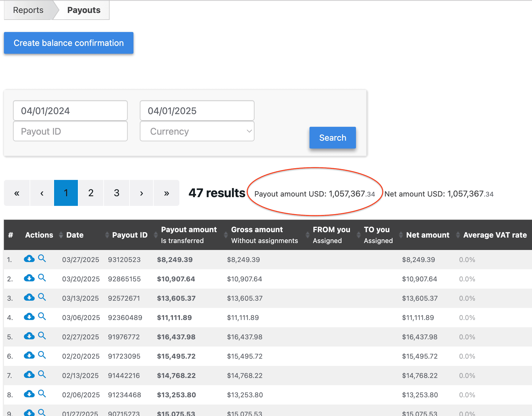This screenshot has height=416, width=532.
Task: Go to page 2 of results
Action: tap(91, 193)
